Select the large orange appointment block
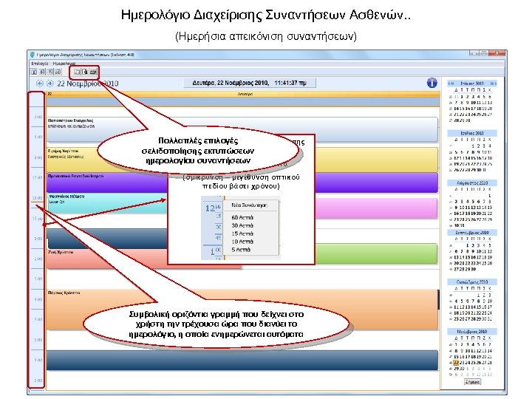The width and height of the screenshot is (532, 399). click(242, 310)
